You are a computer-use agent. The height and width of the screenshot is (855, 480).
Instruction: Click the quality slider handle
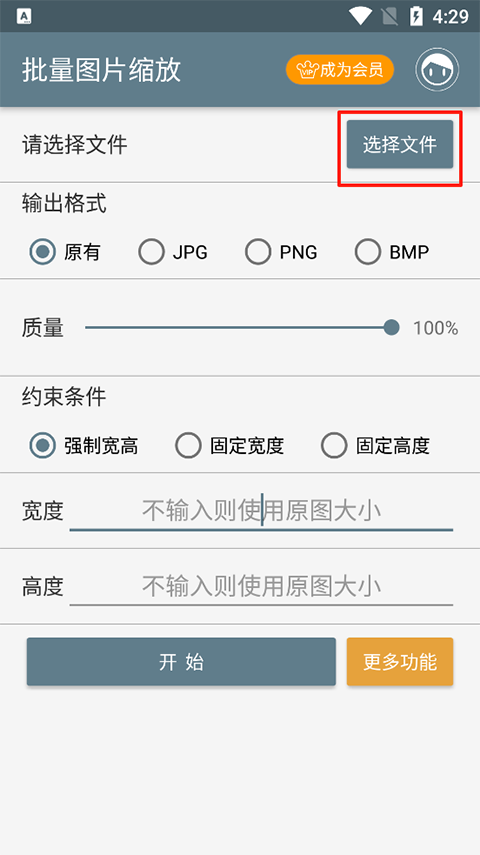click(391, 328)
